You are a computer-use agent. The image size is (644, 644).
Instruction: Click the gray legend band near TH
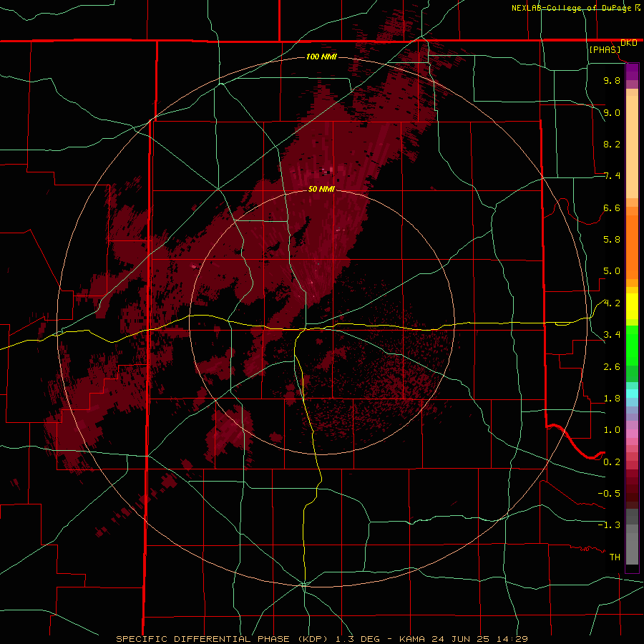(x=632, y=548)
